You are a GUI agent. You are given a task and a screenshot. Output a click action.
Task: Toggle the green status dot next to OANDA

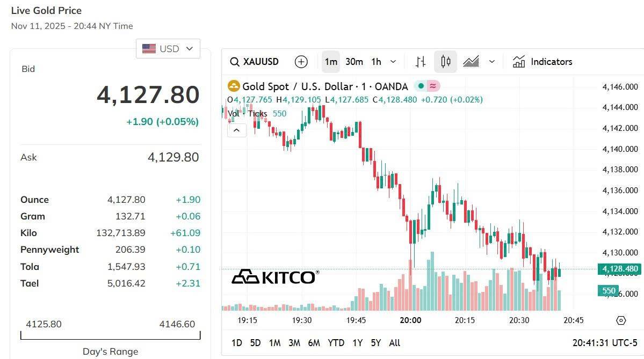click(420, 86)
